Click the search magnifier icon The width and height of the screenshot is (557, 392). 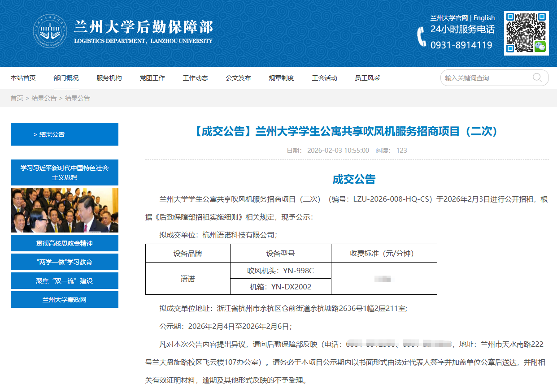tap(537, 78)
